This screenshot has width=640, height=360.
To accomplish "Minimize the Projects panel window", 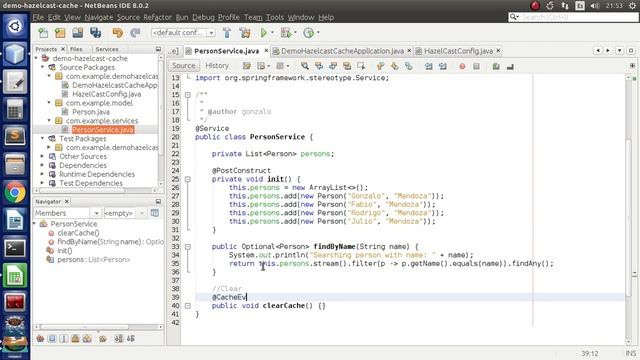I will [158, 49].
